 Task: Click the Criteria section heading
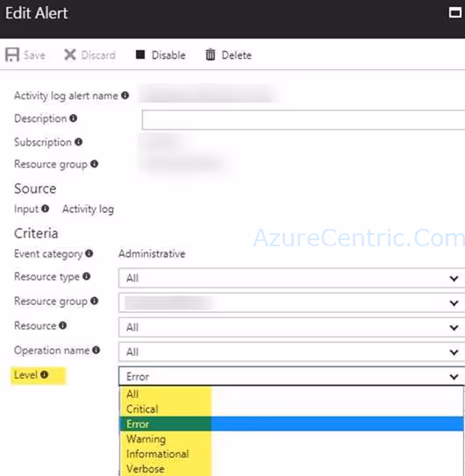(x=36, y=233)
